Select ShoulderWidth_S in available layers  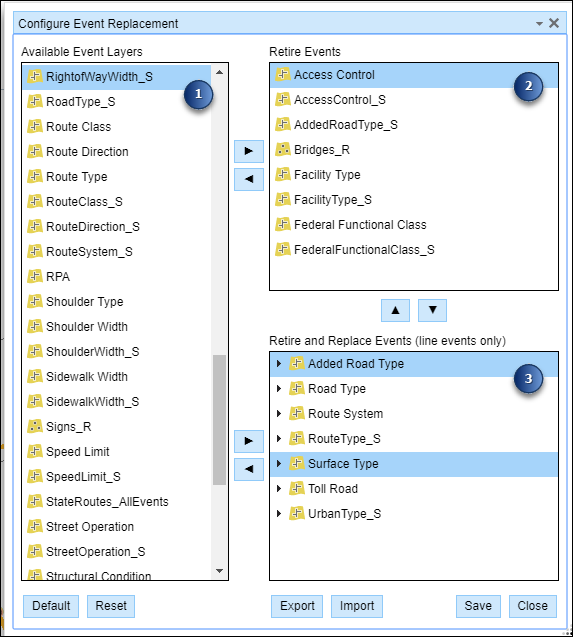point(117,351)
